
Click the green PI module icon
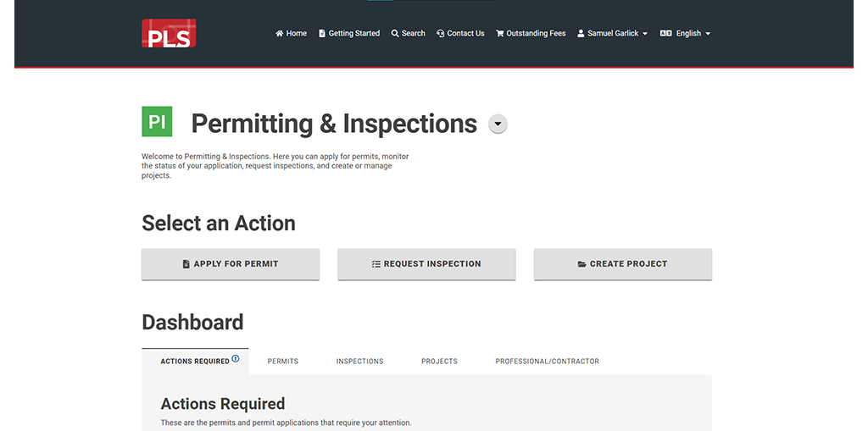[157, 122]
